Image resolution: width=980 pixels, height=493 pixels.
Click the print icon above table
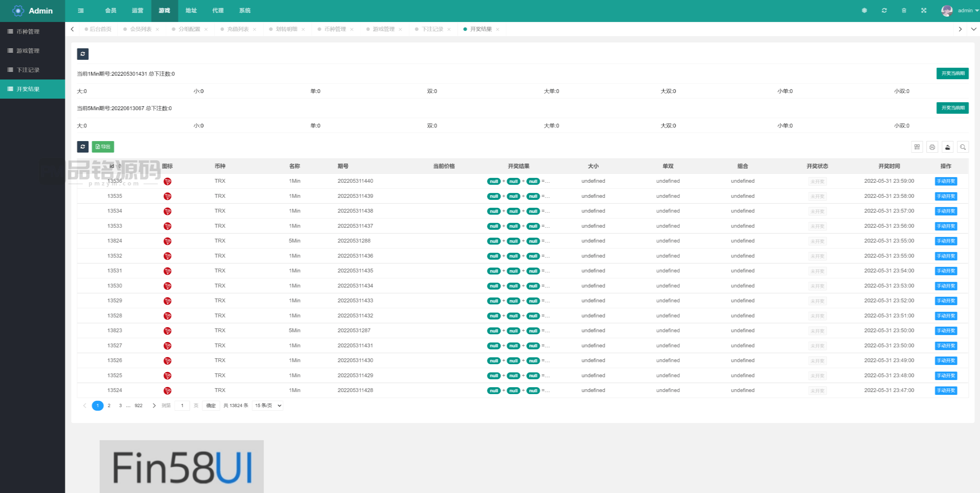(x=932, y=147)
